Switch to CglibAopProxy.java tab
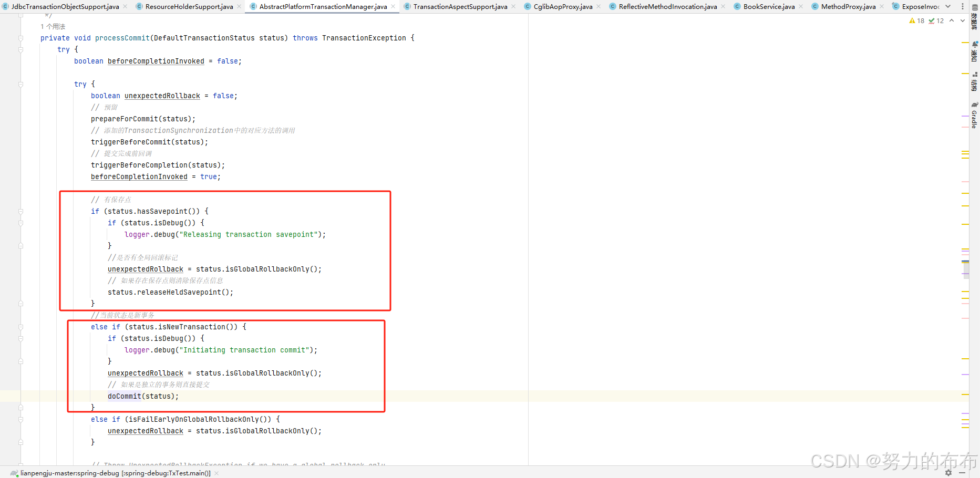 (x=563, y=6)
